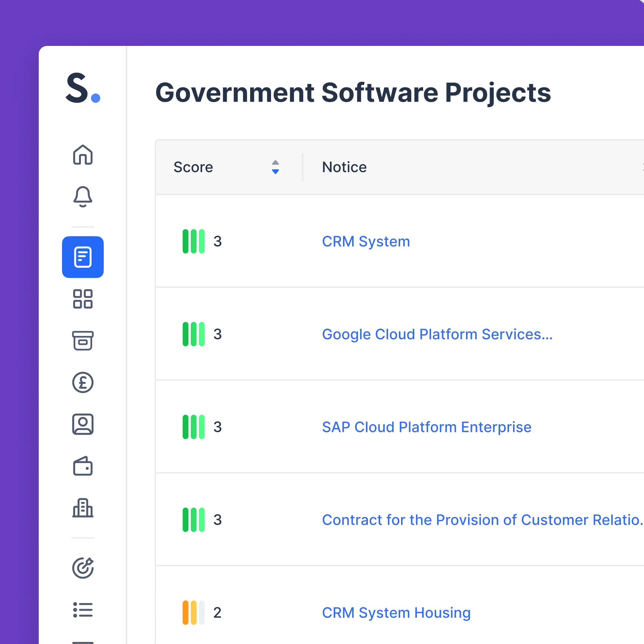Open SAP Cloud Platform Enterprise link

tap(427, 427)
